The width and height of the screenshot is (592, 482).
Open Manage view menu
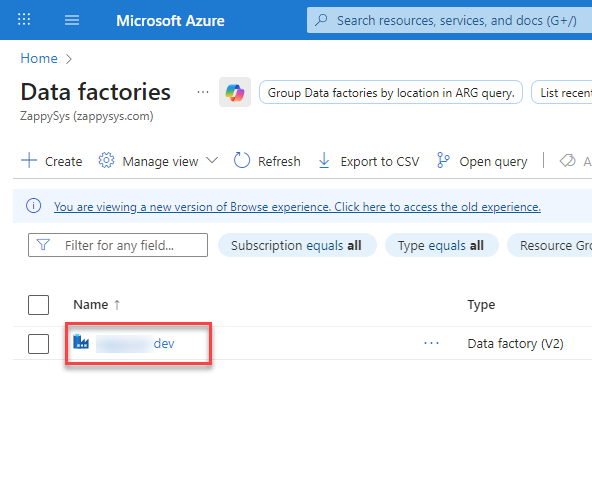tap(158, 161)
